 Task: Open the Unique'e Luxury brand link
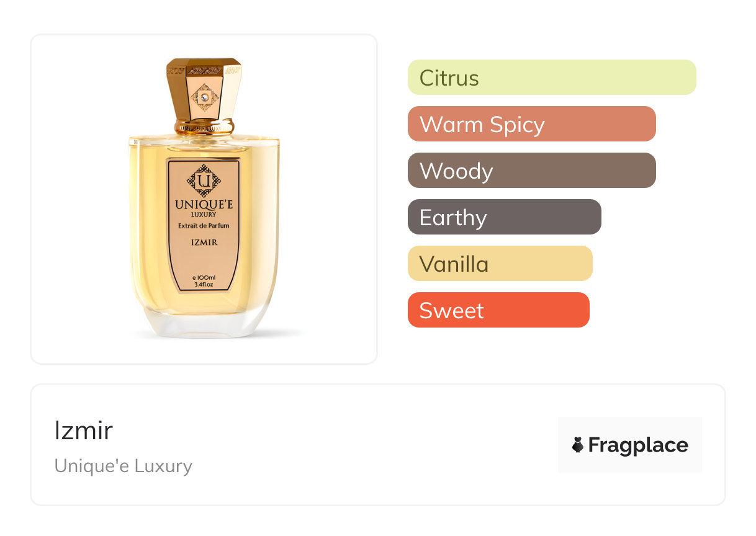124,466
